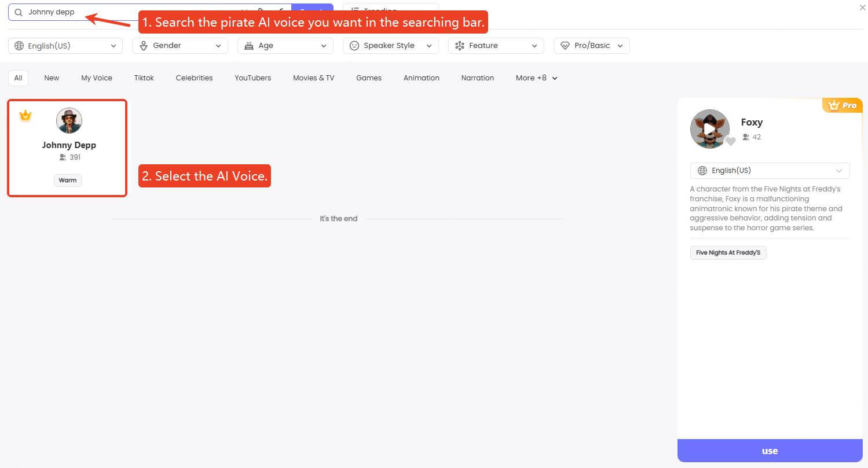The image size is (868, 468).
Task: Switch to the Narration tab
Action: click(x=478, y=78)
